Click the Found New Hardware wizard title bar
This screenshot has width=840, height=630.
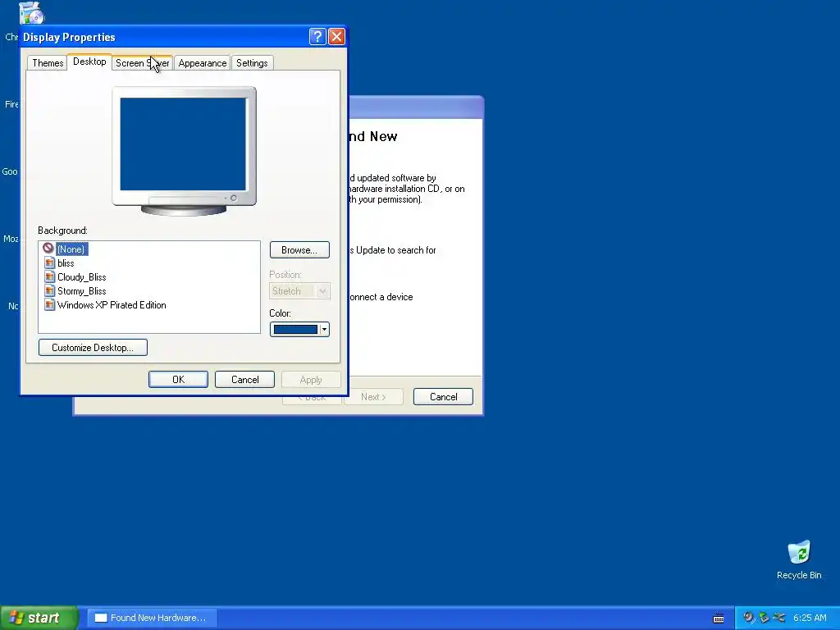point(416,107)
